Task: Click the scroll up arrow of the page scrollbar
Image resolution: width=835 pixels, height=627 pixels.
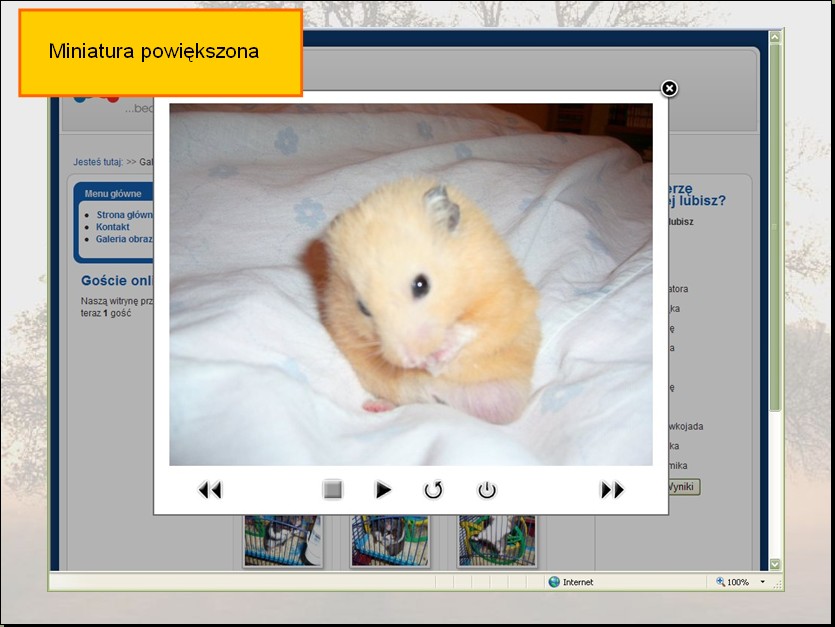Action: 775,38
